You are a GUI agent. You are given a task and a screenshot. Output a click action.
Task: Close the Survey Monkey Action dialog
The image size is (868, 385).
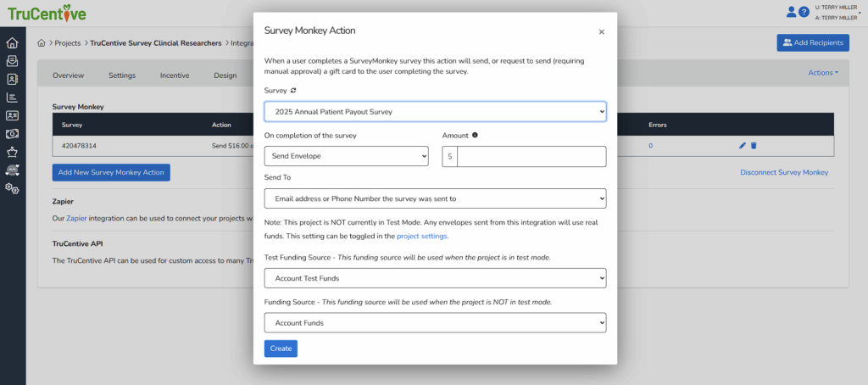pos(601,32)
